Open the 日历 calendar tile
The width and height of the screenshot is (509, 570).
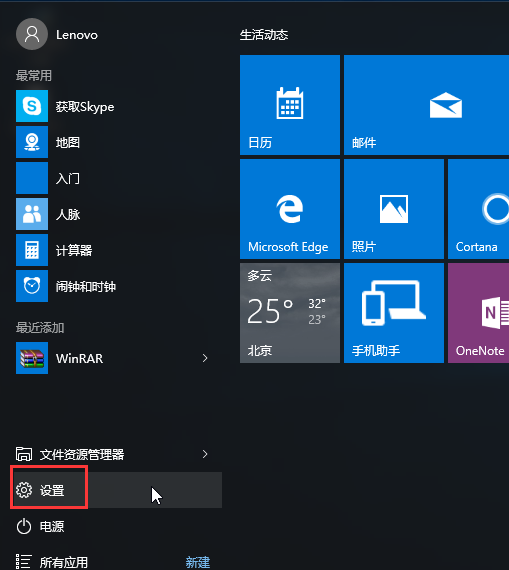click(290, 105)
